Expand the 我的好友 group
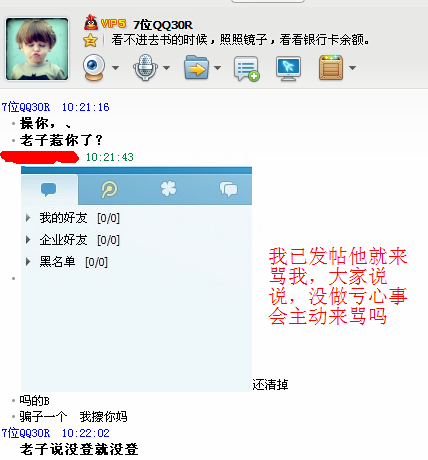This screenshot has height=460, width=428. click(x=73, y=218)
